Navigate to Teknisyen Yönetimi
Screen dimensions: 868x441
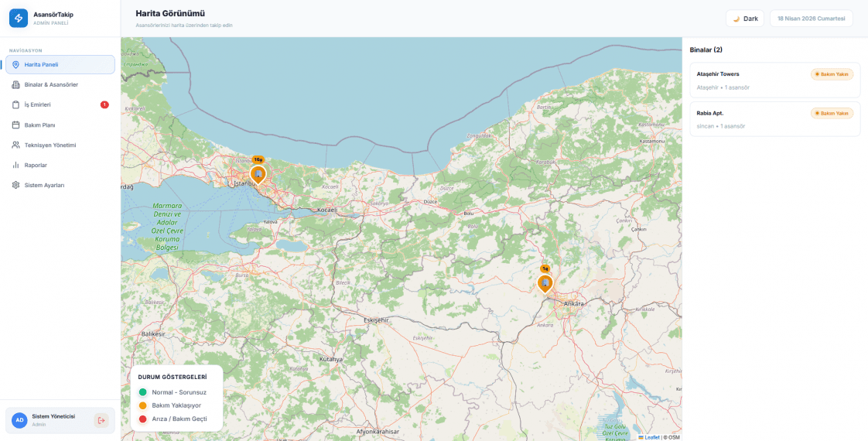pyautogui.click(x=60, y=145)
